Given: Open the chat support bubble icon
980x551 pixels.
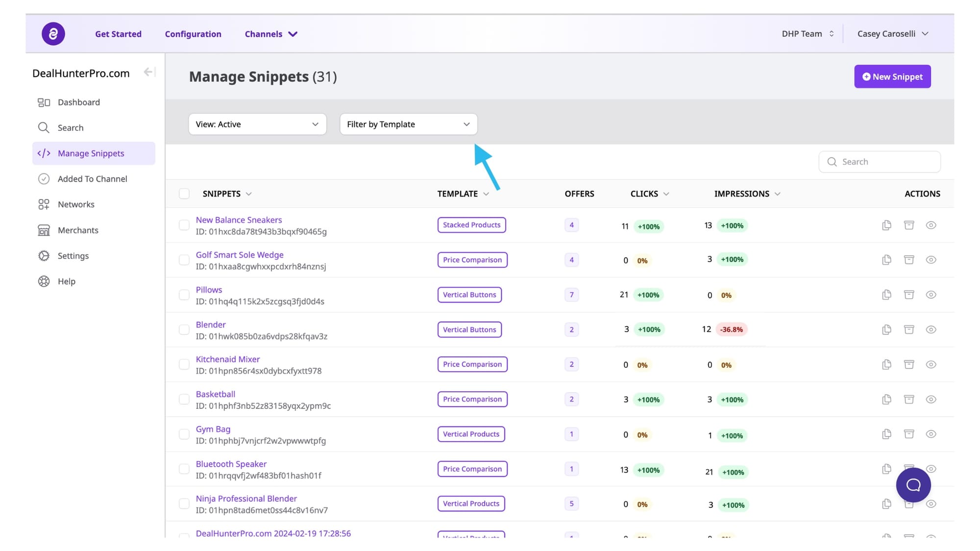Looking at the screenshot, I should (x=913, y=485).
